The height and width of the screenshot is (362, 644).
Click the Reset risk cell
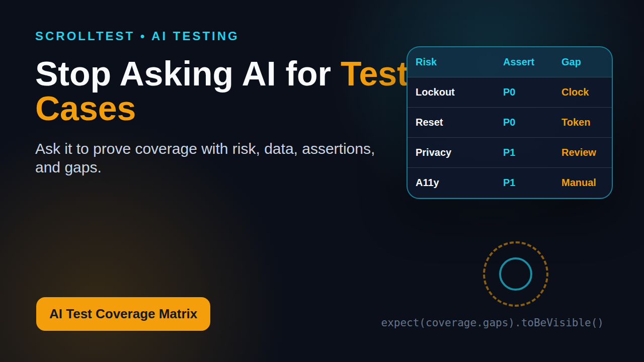coord(429,122)
